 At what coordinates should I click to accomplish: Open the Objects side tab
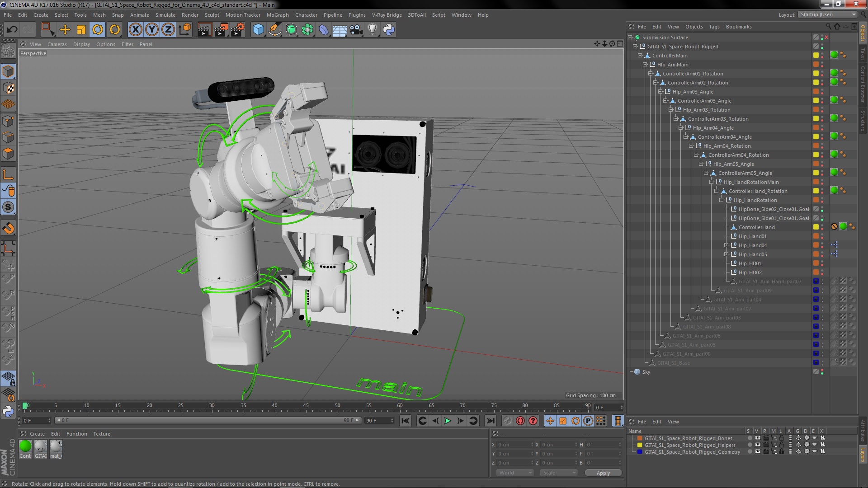point(863,33)
